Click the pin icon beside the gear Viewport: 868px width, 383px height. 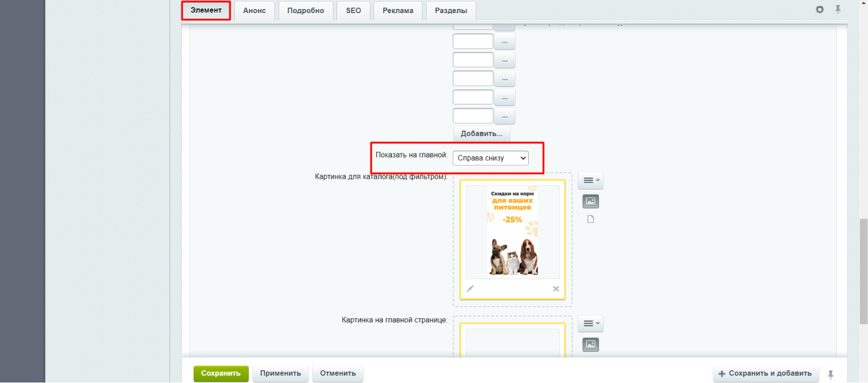tap(838, 10)
